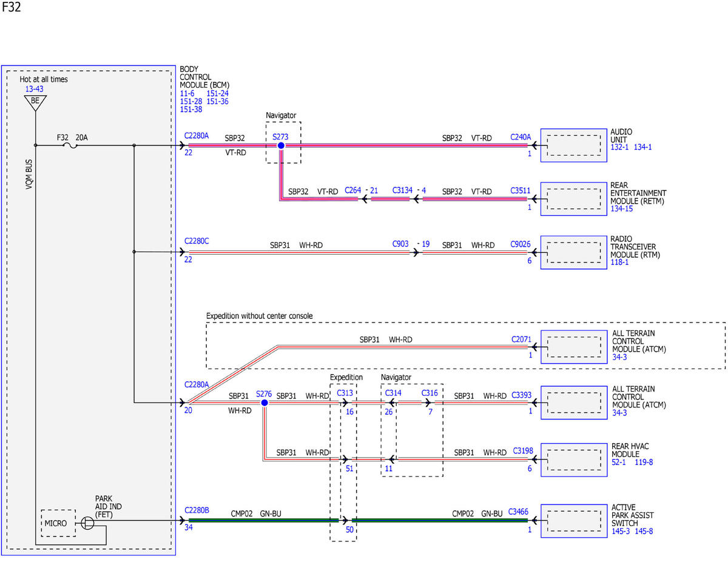
Task: Select connector C2280C link
Action: tap(197, 241)
